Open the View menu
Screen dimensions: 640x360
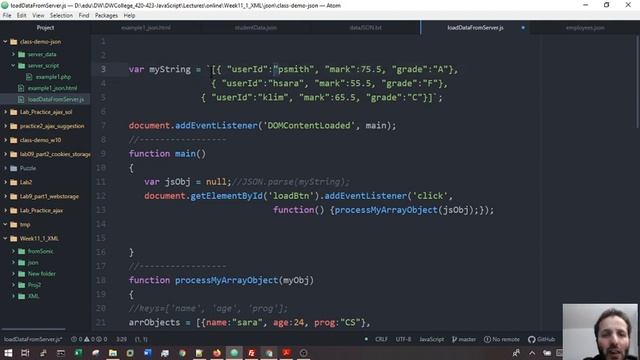38,16
